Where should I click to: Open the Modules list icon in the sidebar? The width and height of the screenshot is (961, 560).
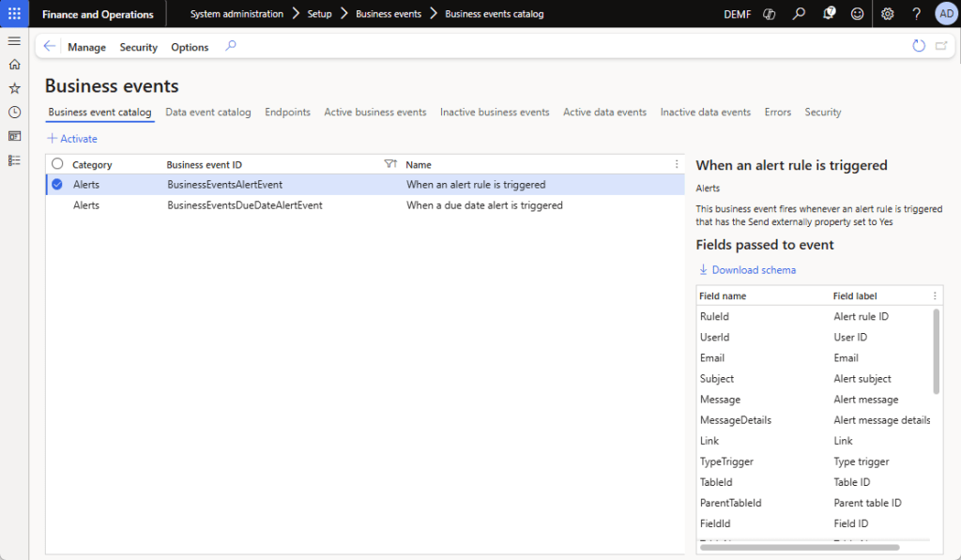tap(13, 159)
